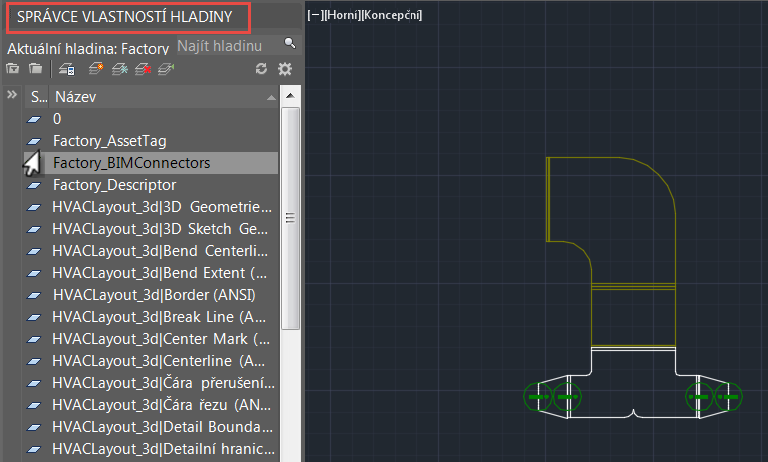Select HVACLayout_3d|Čára řezu layer
The height and width of the screenshot is (462, 768).
[161, 406]
